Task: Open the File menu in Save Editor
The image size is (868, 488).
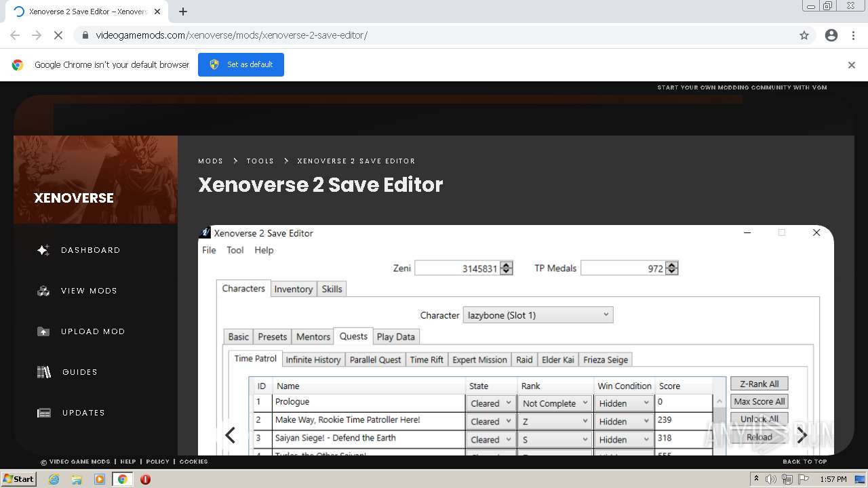Action: (209, 250)
